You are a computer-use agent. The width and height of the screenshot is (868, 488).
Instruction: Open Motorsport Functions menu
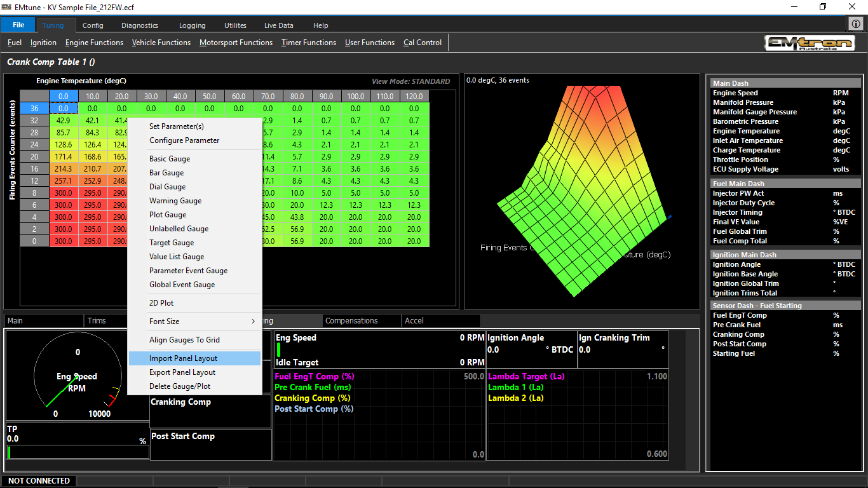pos(236,43)
